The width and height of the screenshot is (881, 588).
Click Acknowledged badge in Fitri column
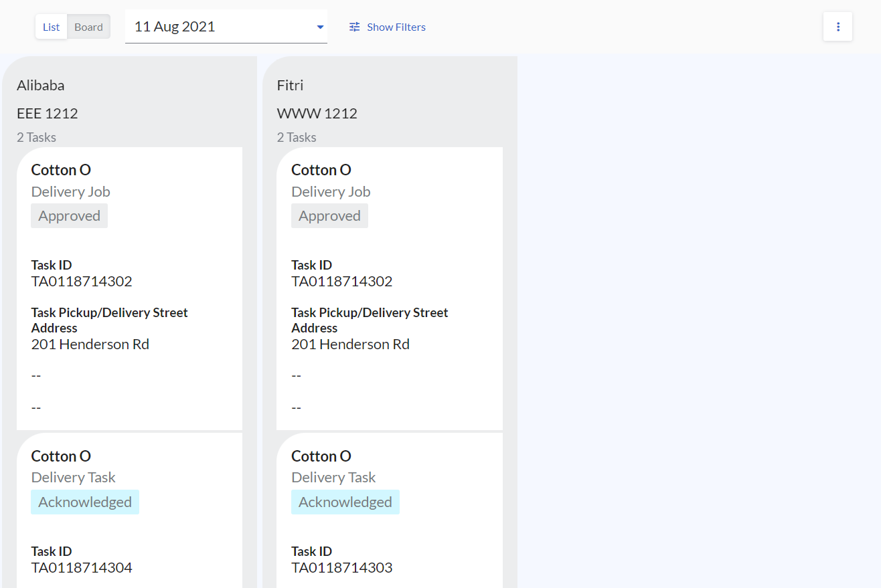click(x=345, y=502)
